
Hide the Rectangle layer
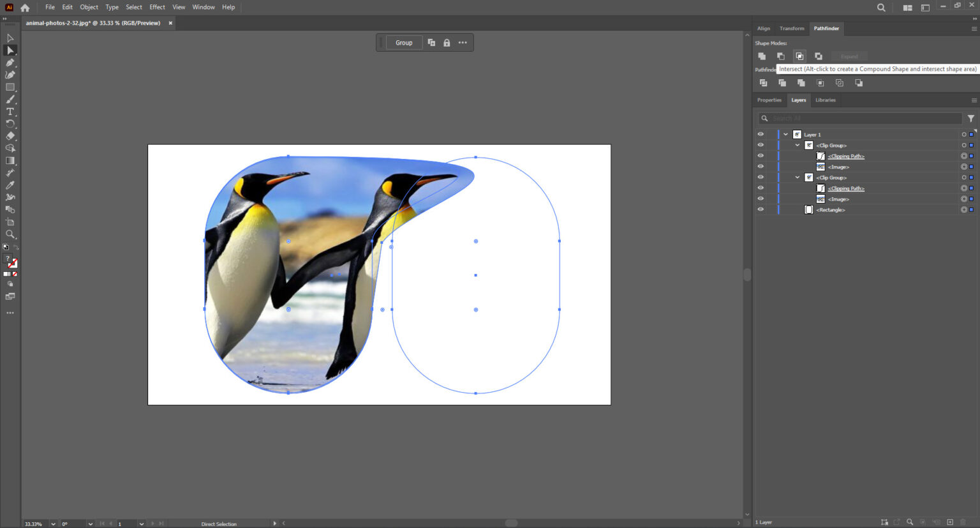761,209
